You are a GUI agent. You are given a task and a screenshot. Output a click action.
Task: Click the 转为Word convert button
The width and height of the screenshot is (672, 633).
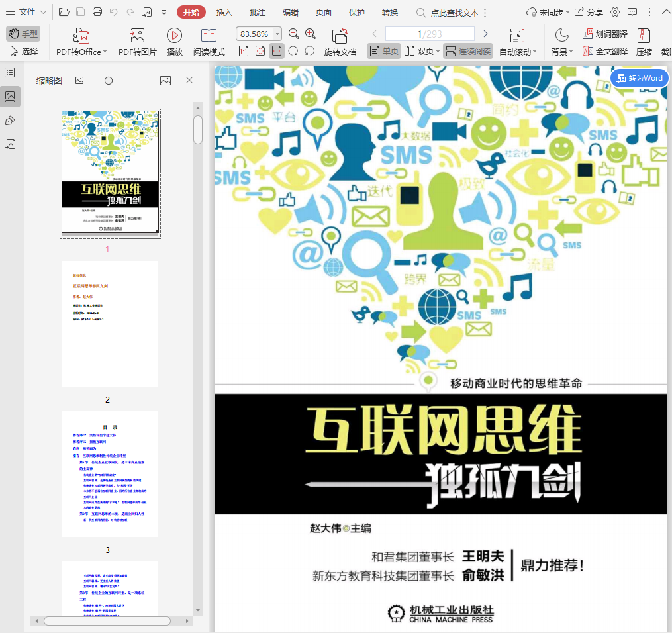(x=639, y=78)
